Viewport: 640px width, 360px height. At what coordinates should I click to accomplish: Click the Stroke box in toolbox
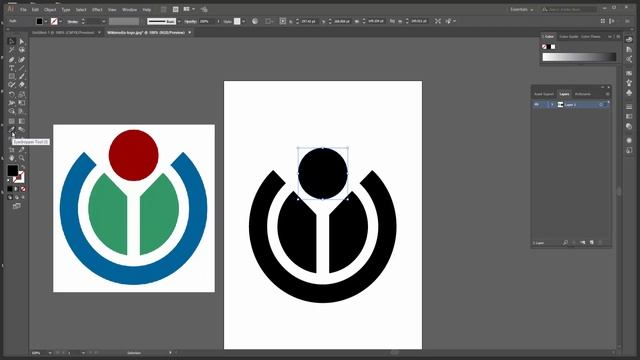click(x=19, y=178)
